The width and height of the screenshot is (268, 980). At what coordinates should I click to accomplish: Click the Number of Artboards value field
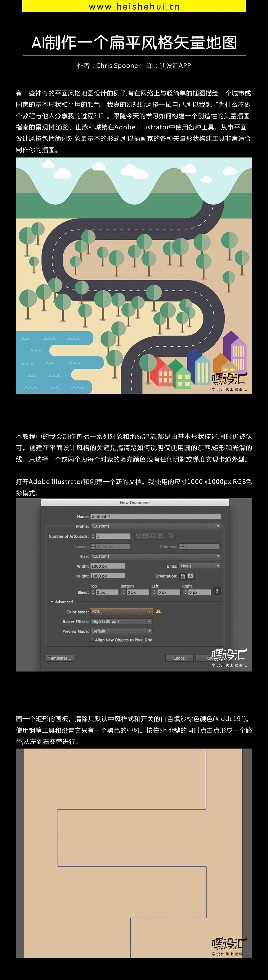(113, 536)
